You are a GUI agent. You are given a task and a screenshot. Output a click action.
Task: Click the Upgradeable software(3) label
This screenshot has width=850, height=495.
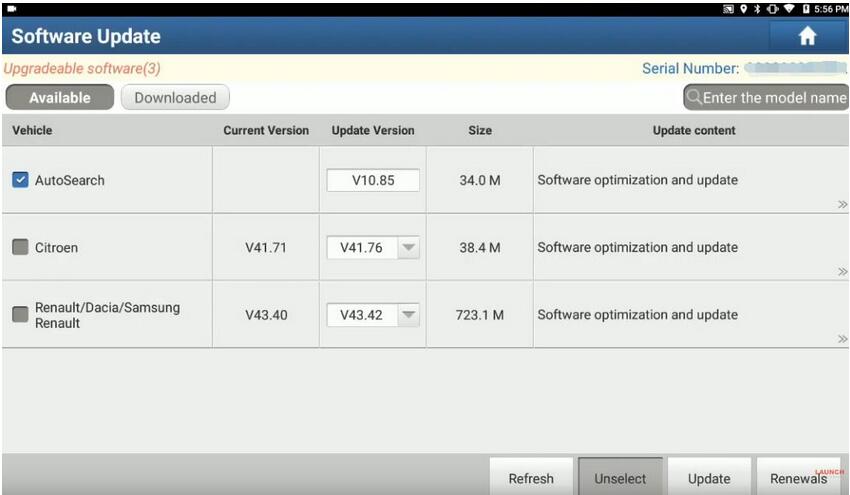point(82,69)
